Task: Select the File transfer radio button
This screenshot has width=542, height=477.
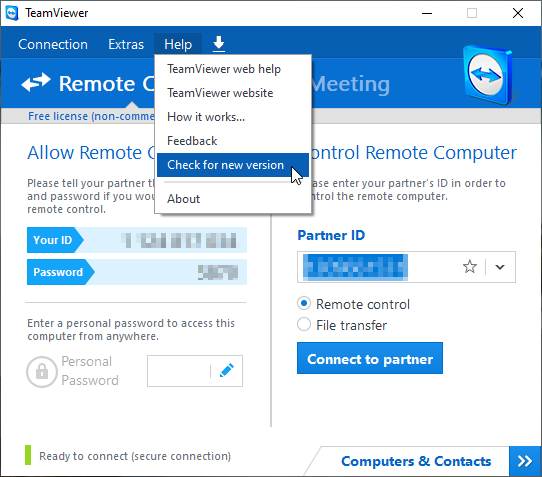Action: (304, 325)
